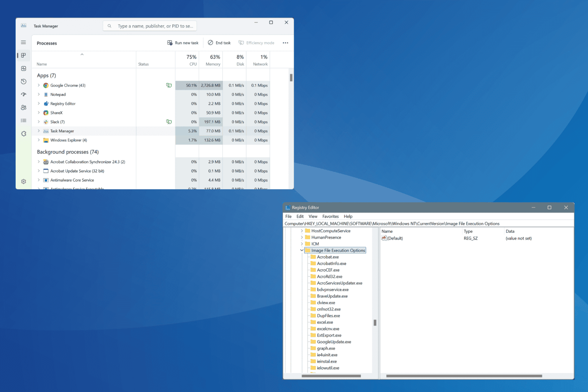Expand HumanPresence registry key
588x392 pixels.
click(x=302, y=237)
